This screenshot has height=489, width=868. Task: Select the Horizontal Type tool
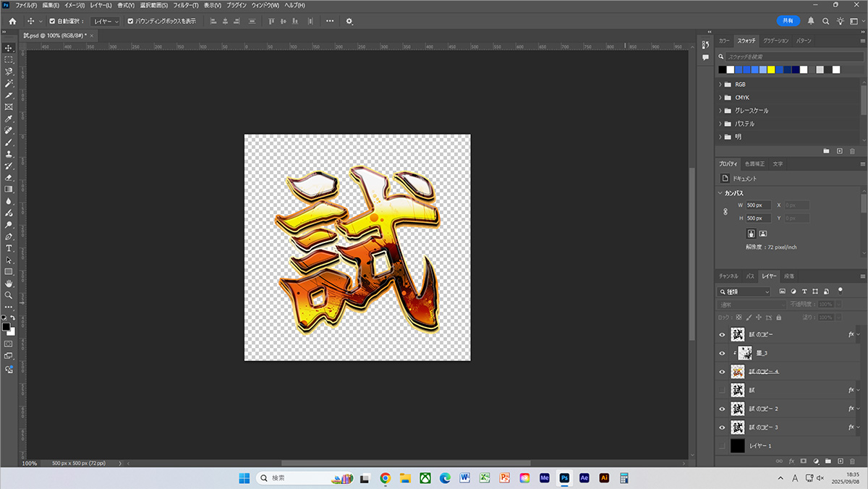9,248
